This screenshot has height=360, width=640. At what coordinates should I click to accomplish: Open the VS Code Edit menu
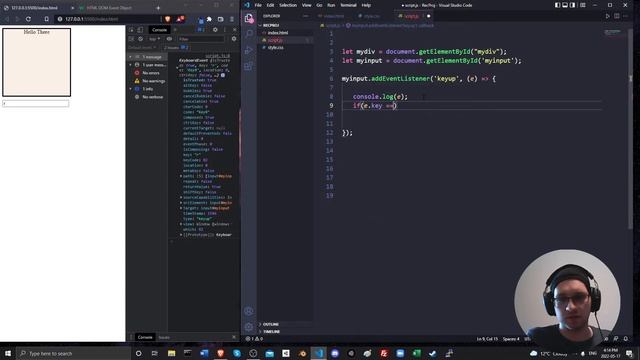pyautogui.click(x=270, y=5)
